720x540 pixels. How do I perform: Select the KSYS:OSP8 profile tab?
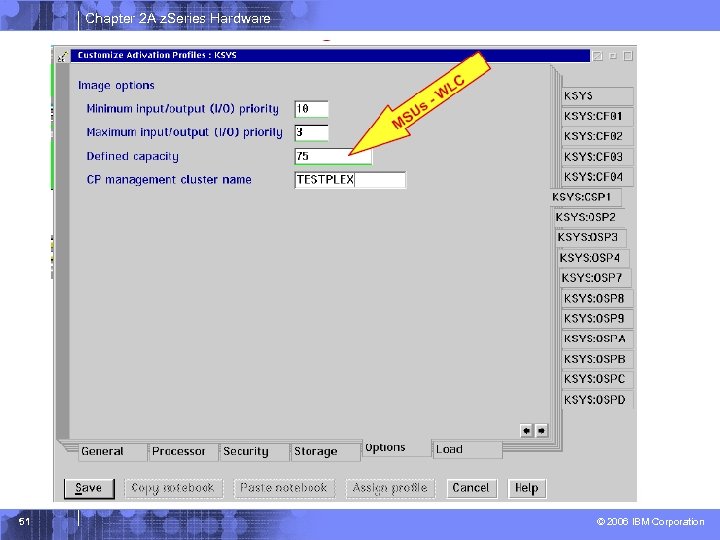pyautogui.click(x=597, y=298)
